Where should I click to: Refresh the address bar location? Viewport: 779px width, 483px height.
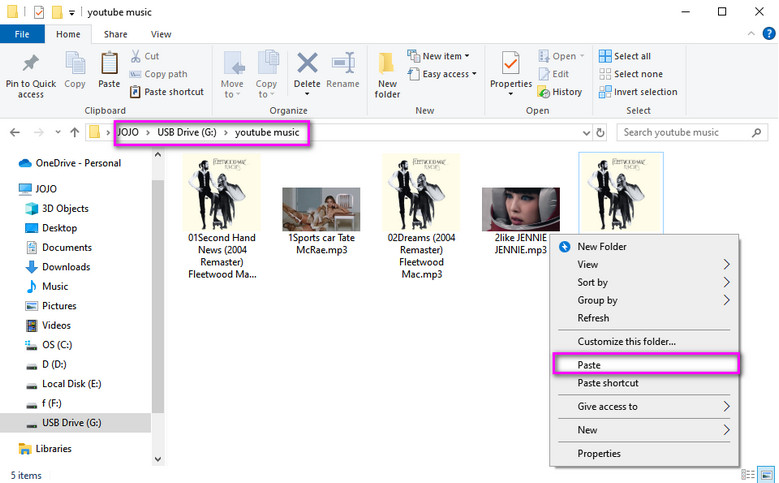click(600, 133)
